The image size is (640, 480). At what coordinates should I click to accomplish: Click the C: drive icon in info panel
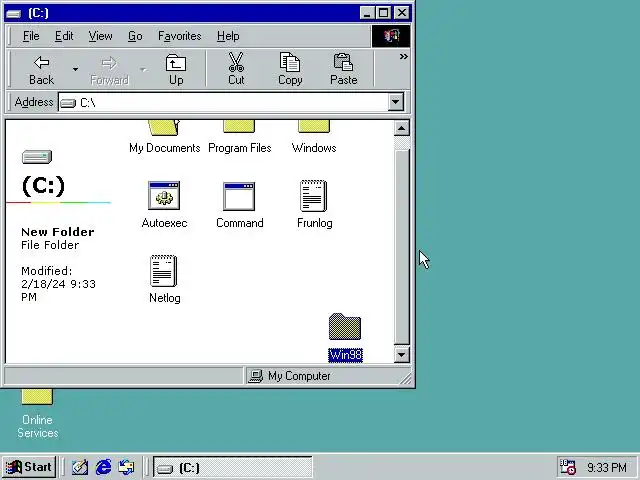coord(37,157)
